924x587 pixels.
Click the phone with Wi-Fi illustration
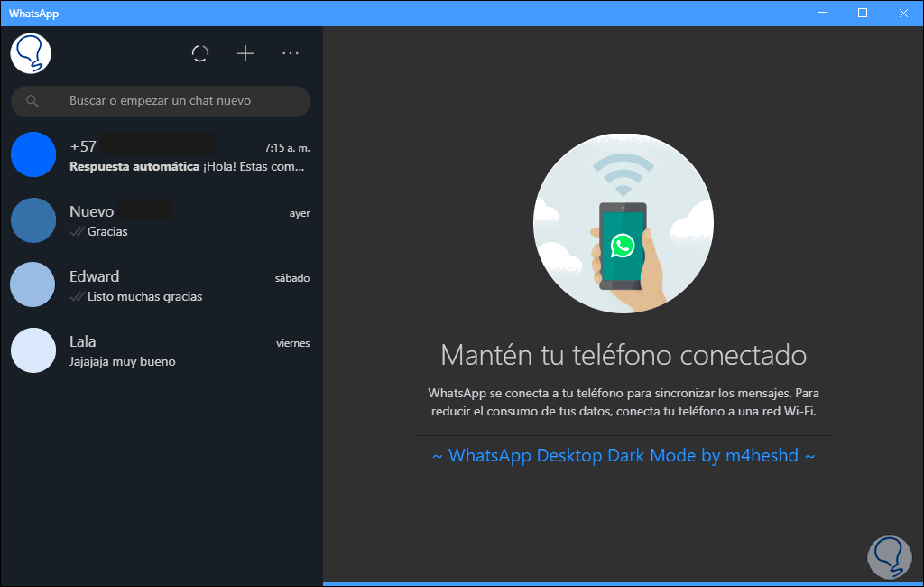[x=624, y=223]
